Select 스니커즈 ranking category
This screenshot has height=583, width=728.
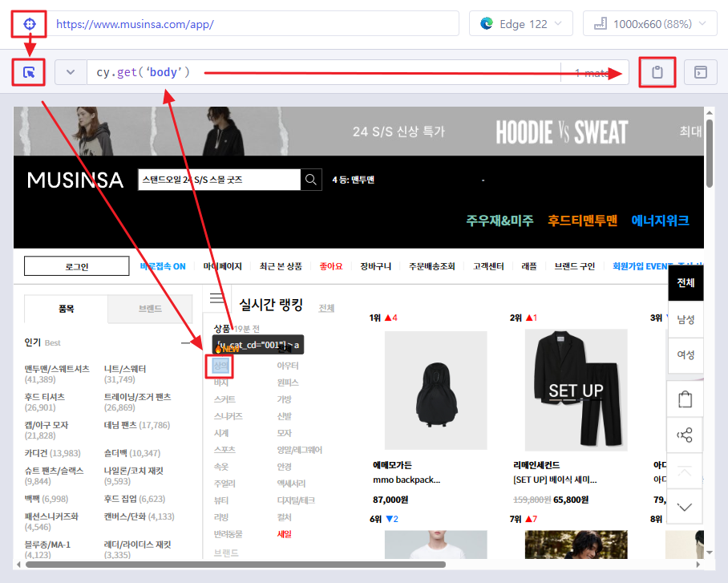point(228,416)
